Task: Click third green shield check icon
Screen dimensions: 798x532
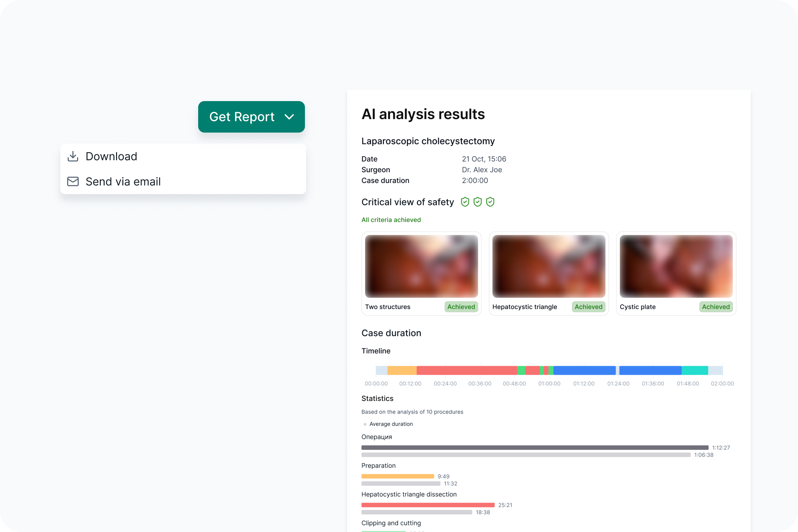Action: [x=490, y=202]
